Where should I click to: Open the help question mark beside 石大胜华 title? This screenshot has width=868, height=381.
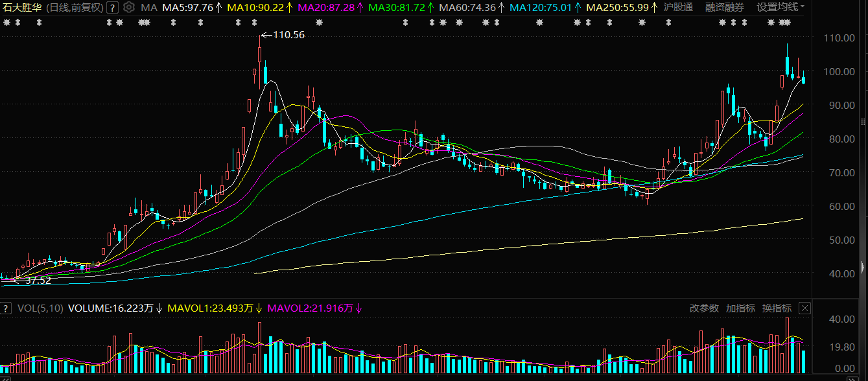pos(112,8)
